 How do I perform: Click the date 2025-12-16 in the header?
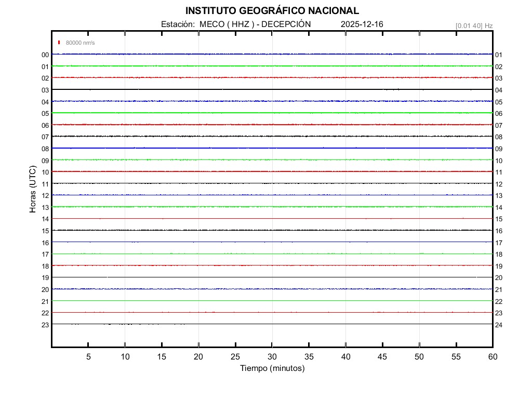362,24
